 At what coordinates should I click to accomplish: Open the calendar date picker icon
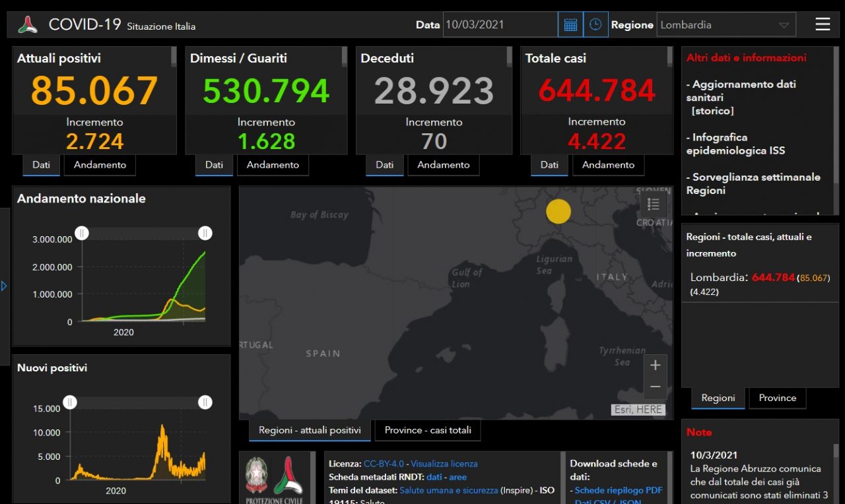point(570,25)
